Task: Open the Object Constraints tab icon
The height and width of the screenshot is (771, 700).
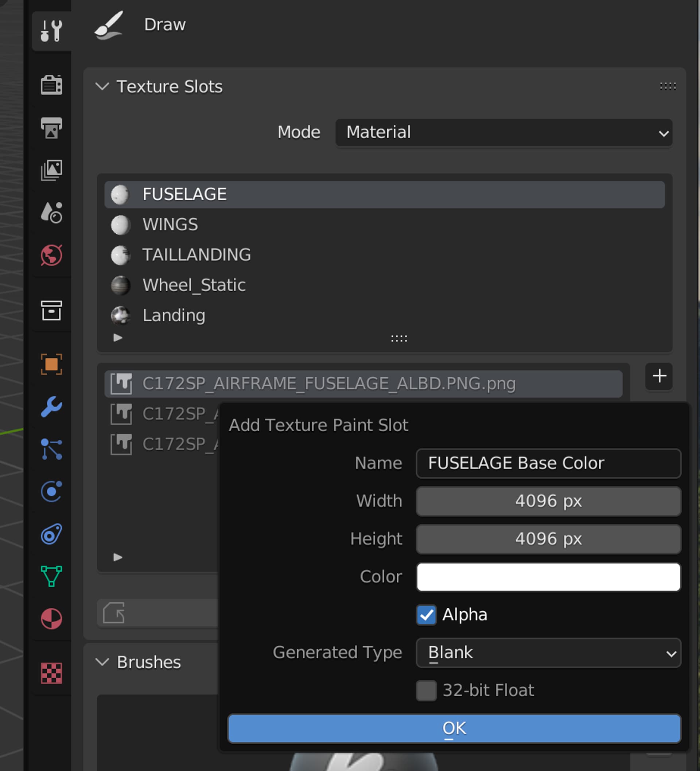Action: click(x=51, y=534)
